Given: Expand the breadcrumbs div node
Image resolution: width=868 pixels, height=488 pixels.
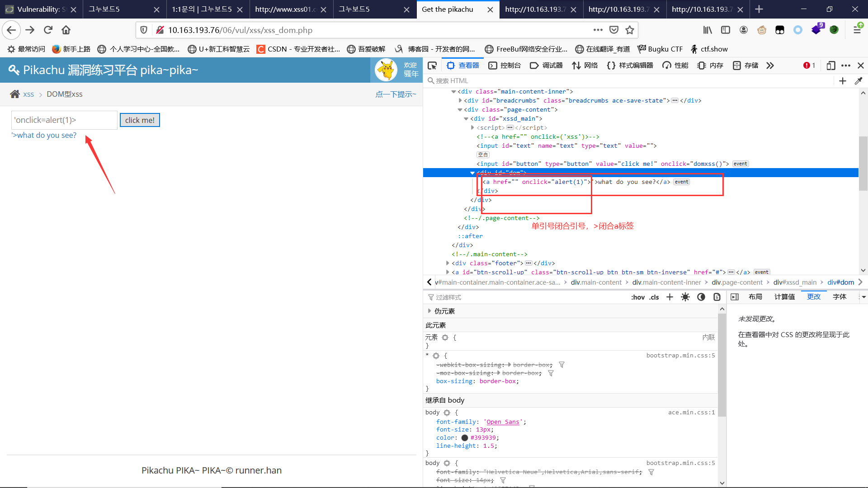Looking at the screenshot, I should tap(460, 101).
